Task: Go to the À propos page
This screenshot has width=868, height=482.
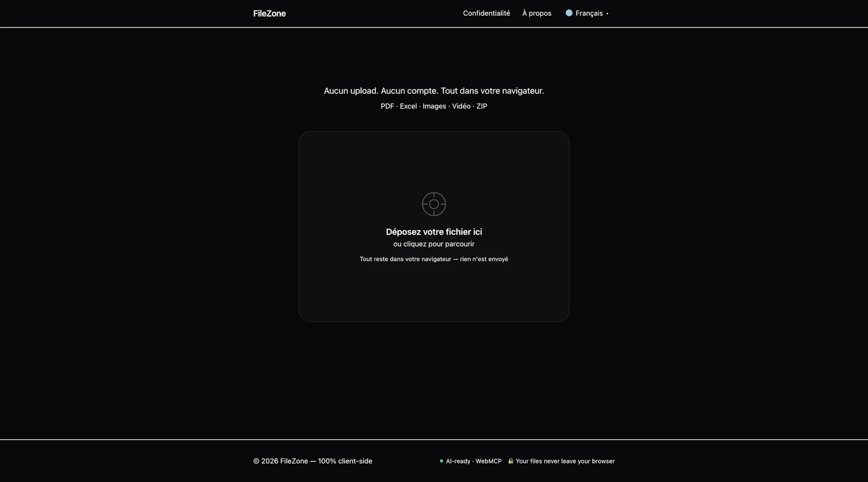Action: (x=537, y=14)
